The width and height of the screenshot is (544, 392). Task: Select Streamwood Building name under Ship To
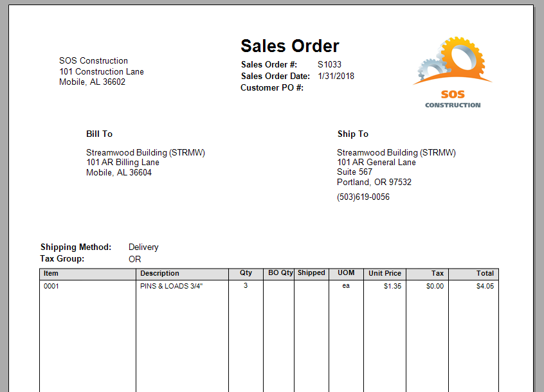click(x=396, y=152)
